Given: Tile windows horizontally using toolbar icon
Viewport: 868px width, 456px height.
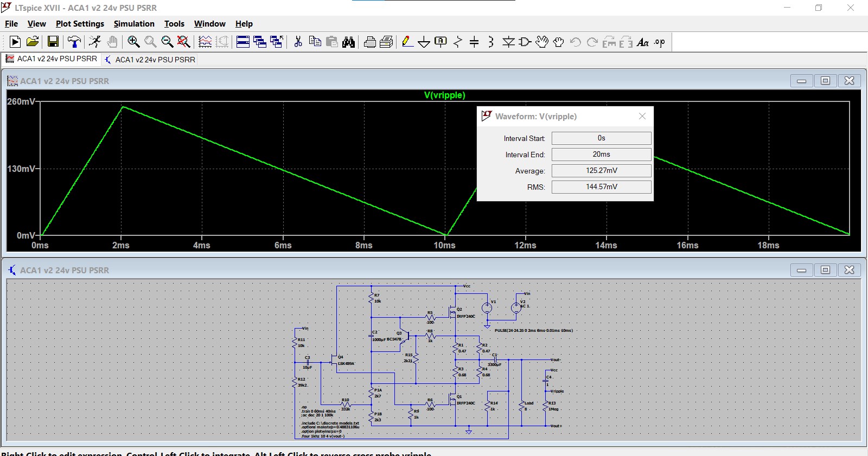Looking at the screenshot, I should (243, 42).
